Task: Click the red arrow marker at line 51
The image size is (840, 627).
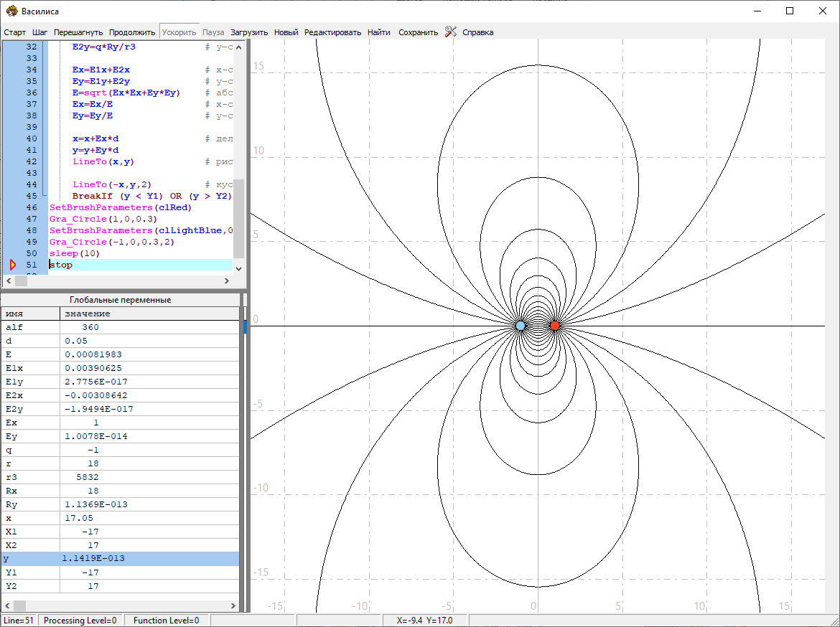Action: coord(12,265)
